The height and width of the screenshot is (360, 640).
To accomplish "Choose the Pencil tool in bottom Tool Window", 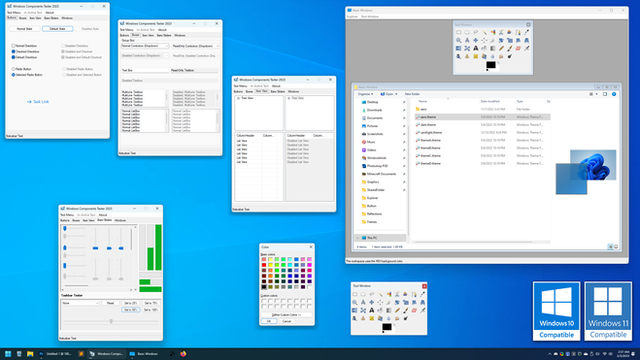I will coord(397,311).
